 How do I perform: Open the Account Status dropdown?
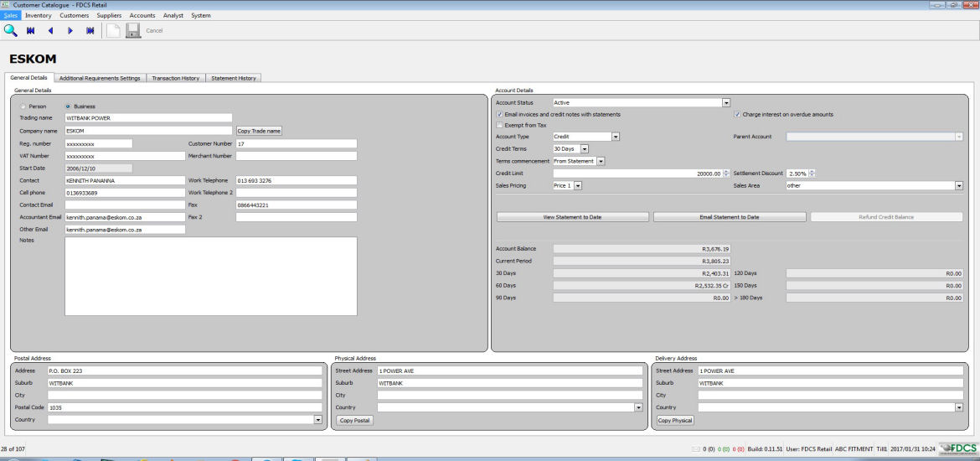726,103
